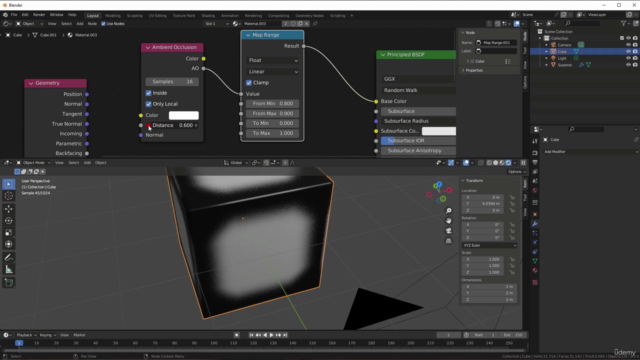Uncheck Inside on Ambient Occlusion node
Viewport: 640px width, 360px height.
click(149, 93)
